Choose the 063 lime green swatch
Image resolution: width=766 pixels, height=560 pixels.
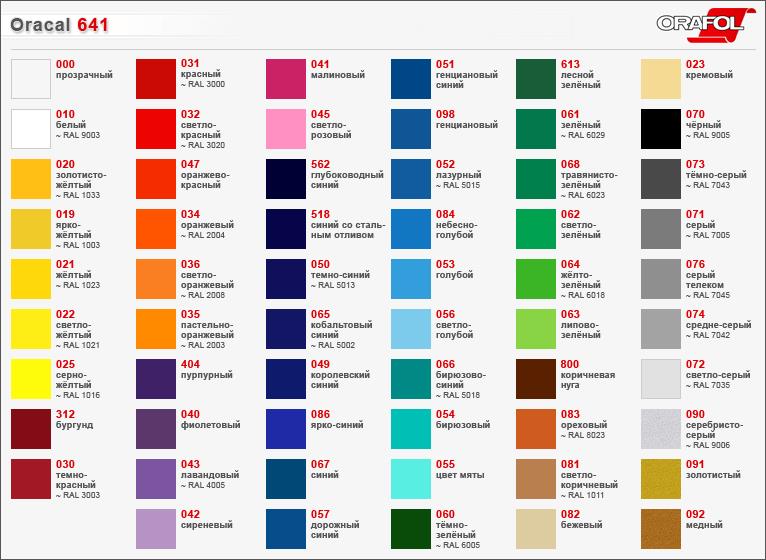[535, 329]
